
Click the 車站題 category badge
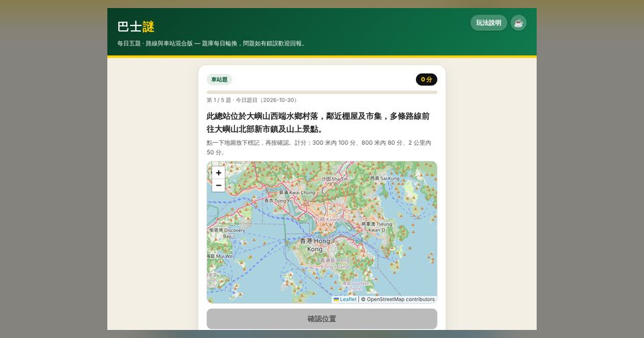point(219,80)
